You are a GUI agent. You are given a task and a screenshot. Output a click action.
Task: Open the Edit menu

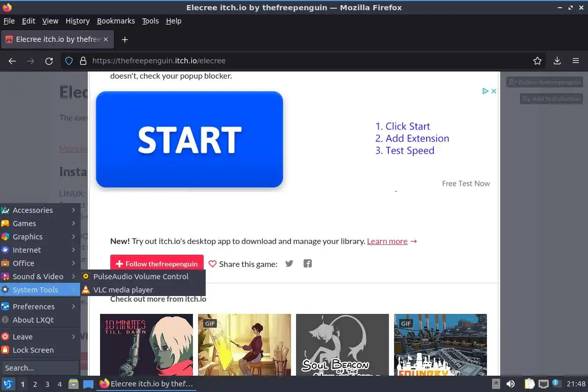pos(29,21)
